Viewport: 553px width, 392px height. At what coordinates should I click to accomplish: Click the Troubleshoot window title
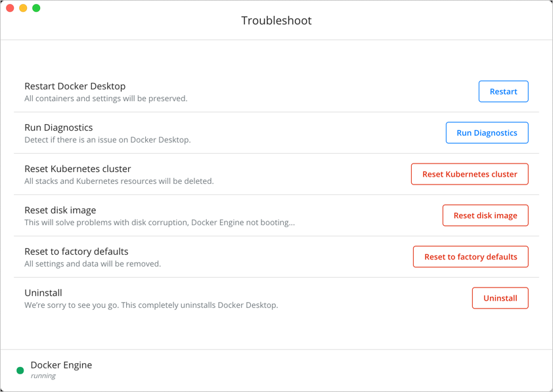(x=276, y=20)
